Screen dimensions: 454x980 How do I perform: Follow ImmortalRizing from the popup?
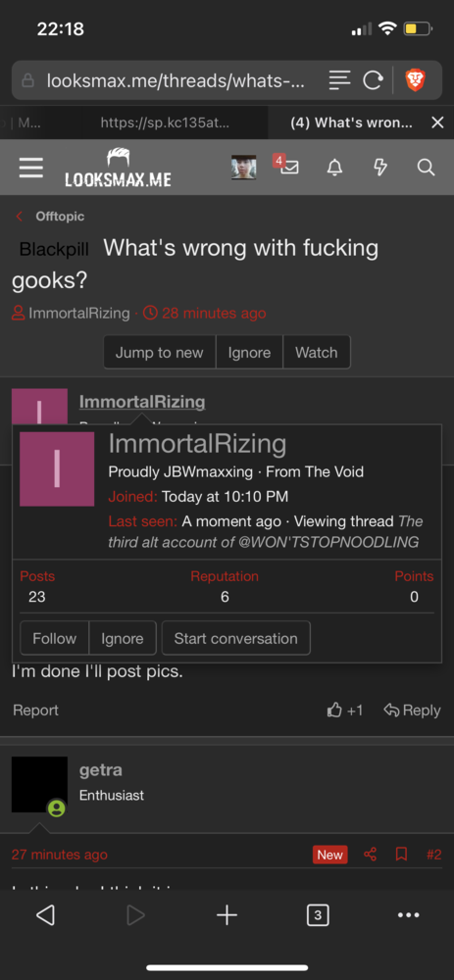click(54, 638)
